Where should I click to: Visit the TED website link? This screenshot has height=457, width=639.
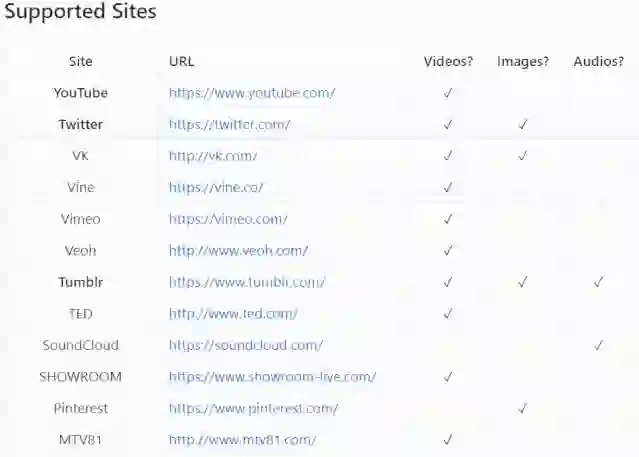click(x=233, y=313)
